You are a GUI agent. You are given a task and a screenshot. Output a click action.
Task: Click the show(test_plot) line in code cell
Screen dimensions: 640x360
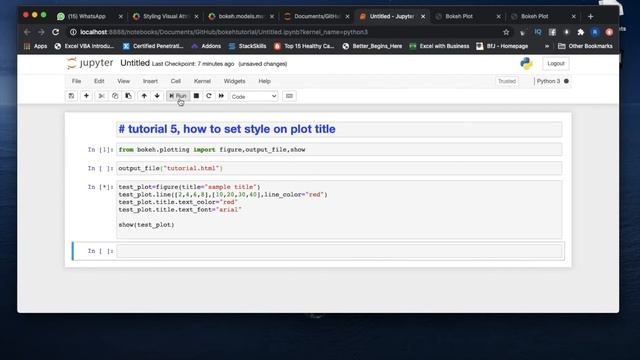[146, 225]
